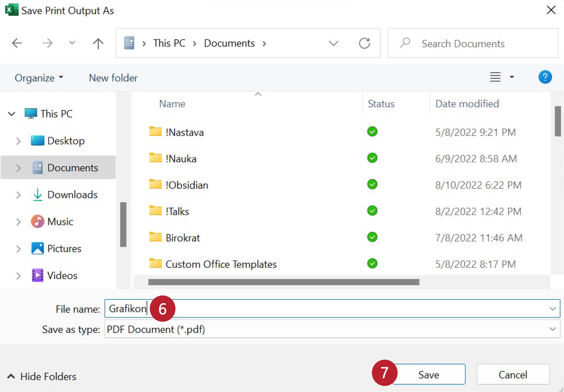
Task: Go up one folder level
Action: tap(98, 44)
